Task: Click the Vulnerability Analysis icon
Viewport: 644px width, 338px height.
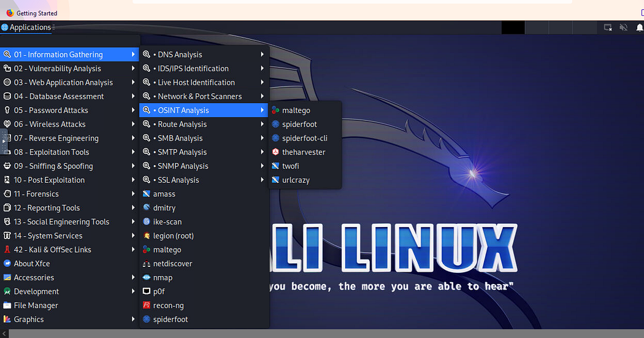Action: tap(7, 69)
